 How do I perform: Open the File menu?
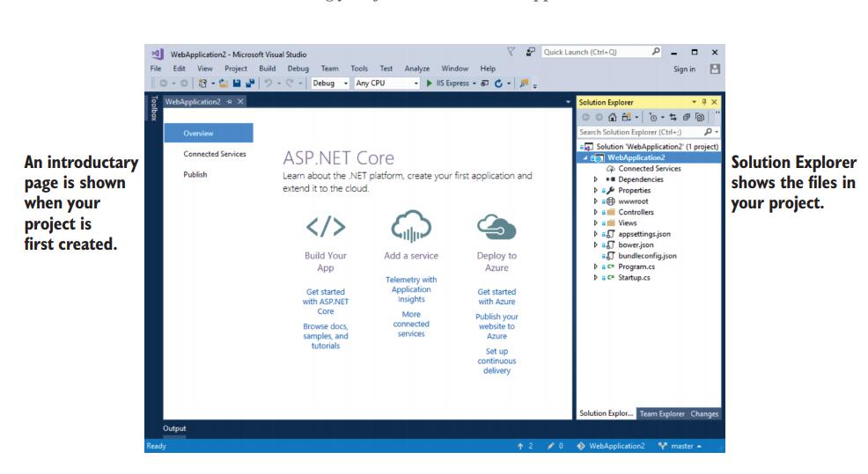156,69
